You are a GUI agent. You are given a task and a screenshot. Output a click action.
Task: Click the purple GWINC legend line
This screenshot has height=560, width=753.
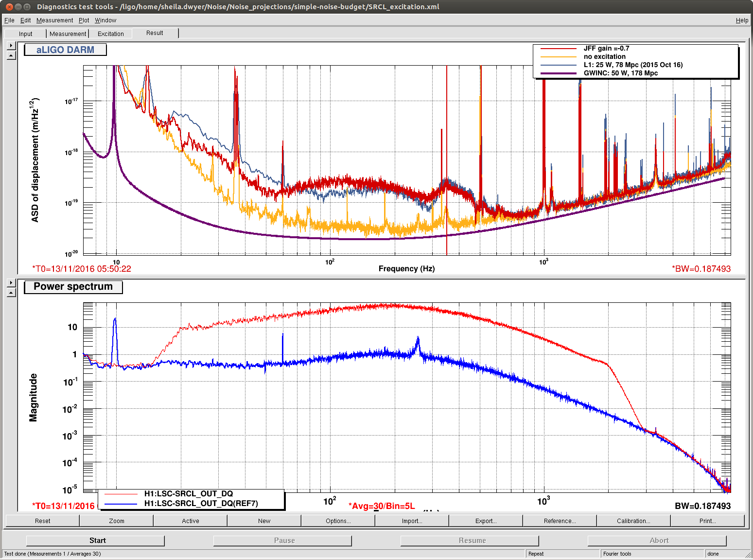tap(559, 73)
